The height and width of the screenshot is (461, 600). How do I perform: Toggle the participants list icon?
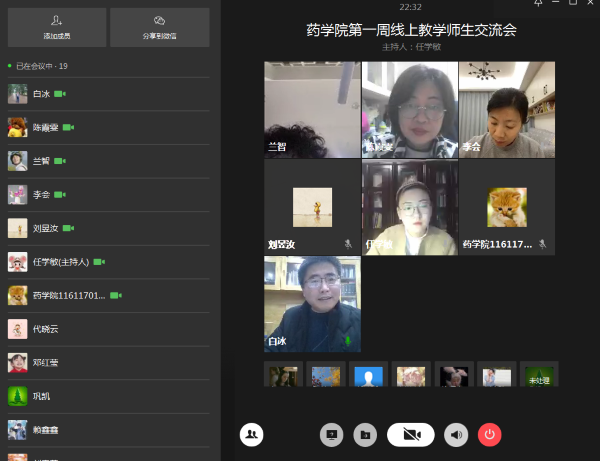pos(252,434)
